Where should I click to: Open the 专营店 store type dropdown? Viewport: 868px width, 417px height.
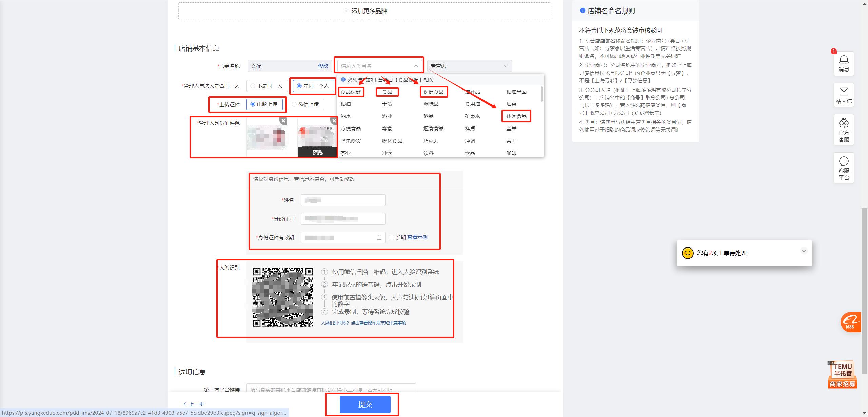(469, 66)
